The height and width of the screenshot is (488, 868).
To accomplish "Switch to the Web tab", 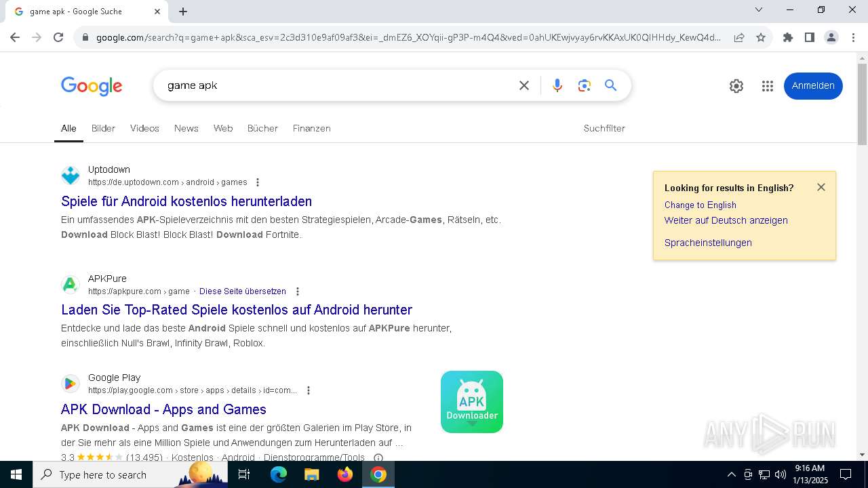I will (x=223, y=128).
